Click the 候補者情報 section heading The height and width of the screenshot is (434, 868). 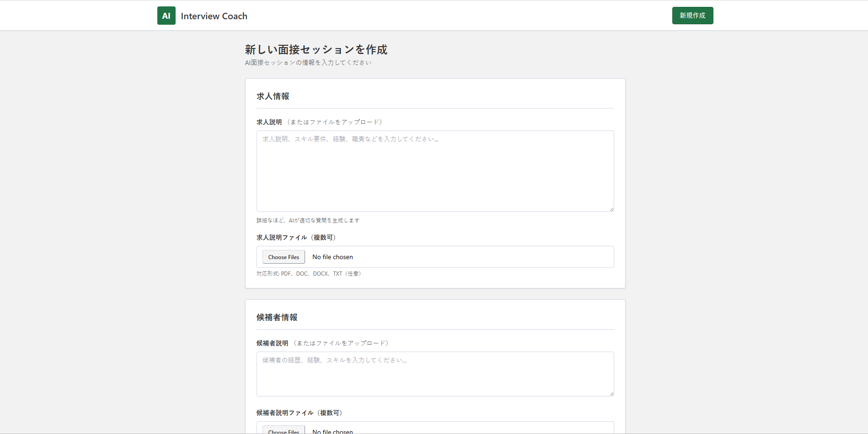(277, 317)
